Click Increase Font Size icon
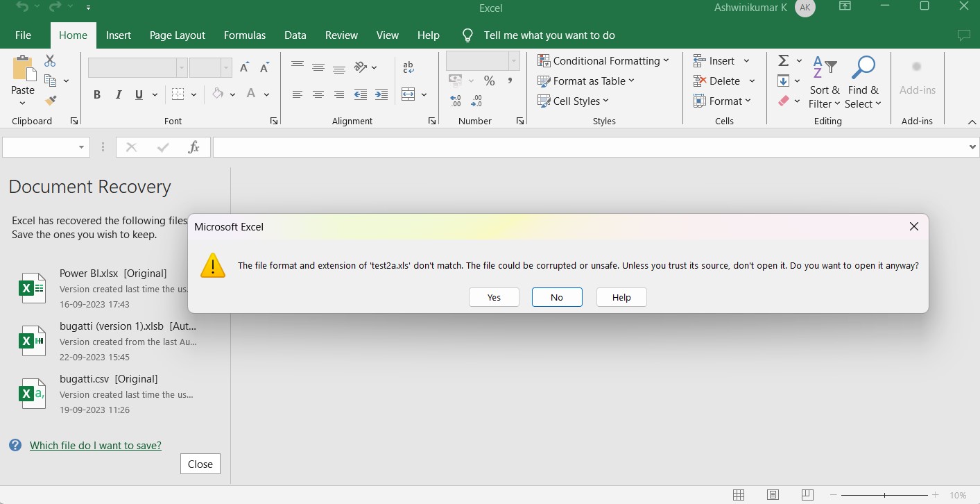The width and height of the screenshot is (980, 504). coord(244,67)
